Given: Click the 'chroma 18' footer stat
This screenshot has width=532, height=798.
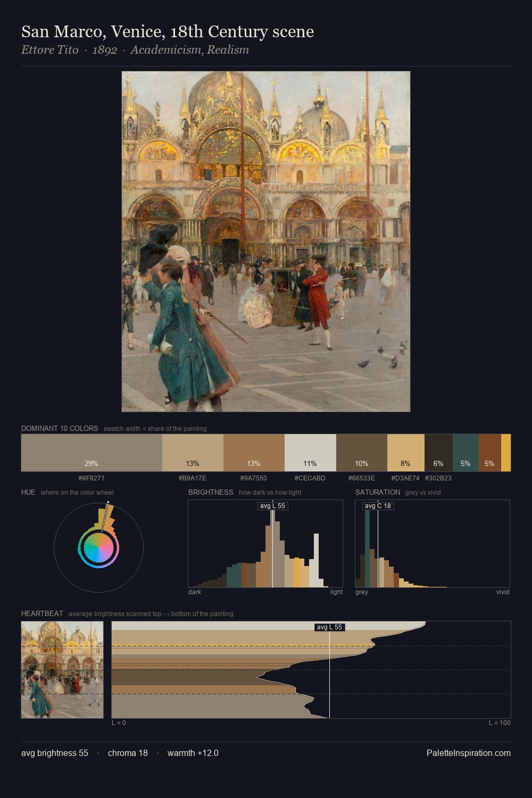Looking at the screenshot, I should click(x=128, y=753).
